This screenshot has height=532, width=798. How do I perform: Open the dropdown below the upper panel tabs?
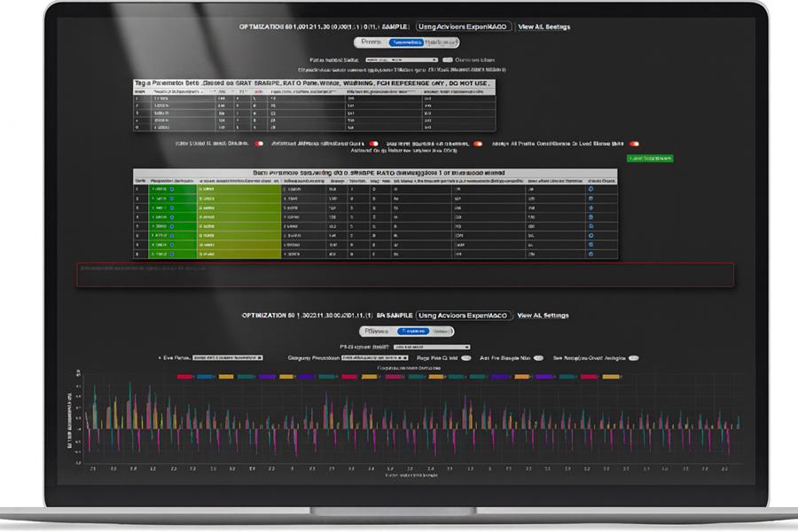402,60
